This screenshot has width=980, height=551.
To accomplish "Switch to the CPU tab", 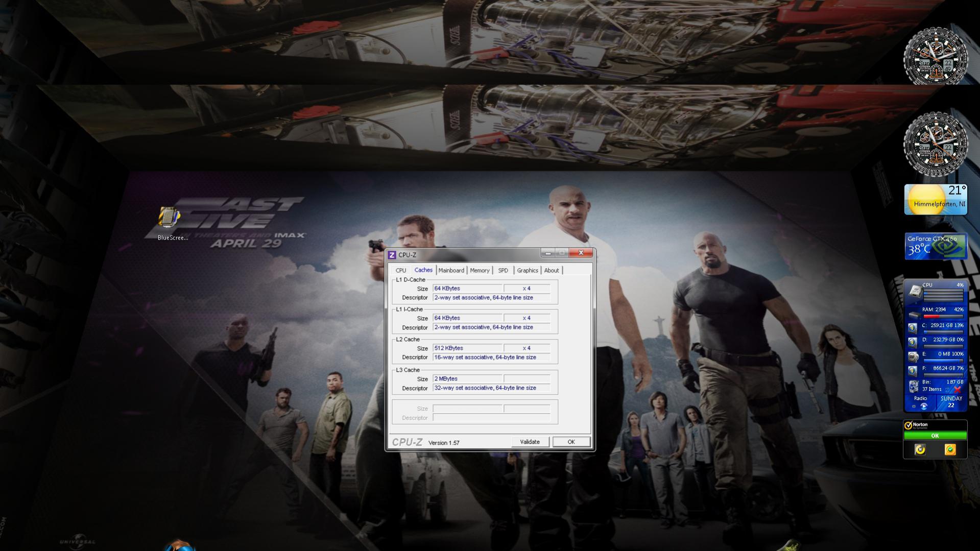I will coord(401,271).
